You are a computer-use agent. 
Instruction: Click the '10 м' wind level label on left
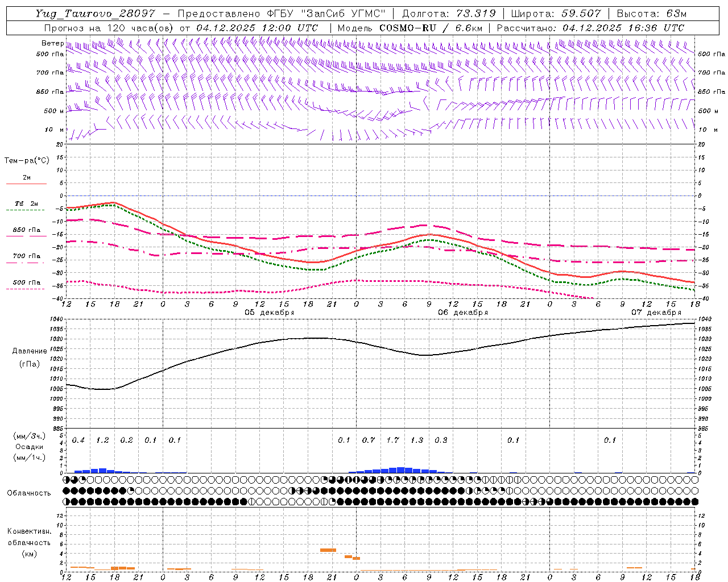point(54,130)
